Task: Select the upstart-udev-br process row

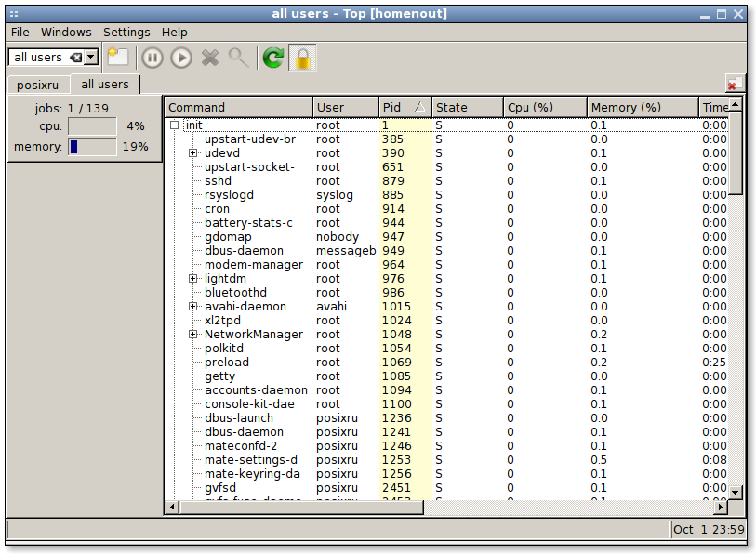Action: tap(447, 139)
